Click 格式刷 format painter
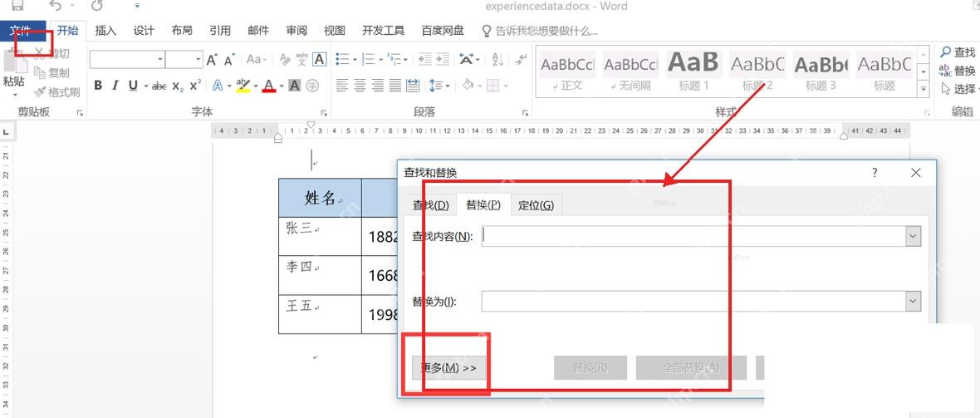The width and height of the screenshot is (980, 418). (x=56, y=92)
